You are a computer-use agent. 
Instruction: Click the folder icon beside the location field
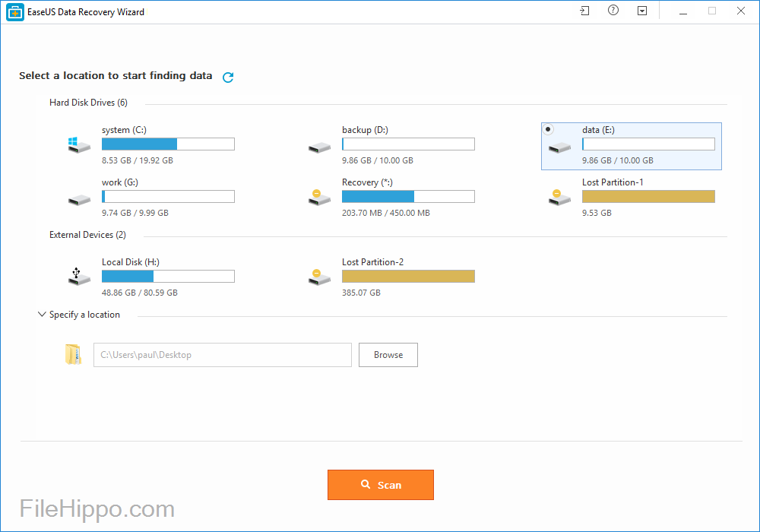point(73,354)
